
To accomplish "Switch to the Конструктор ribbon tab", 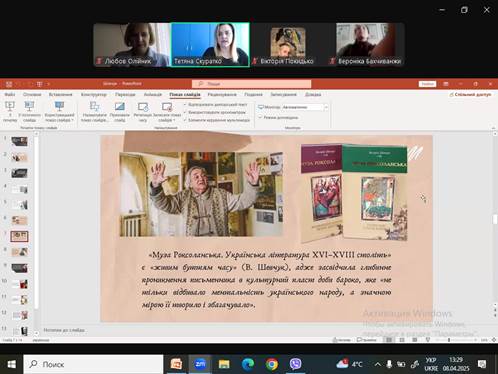I will click(94, 94).
